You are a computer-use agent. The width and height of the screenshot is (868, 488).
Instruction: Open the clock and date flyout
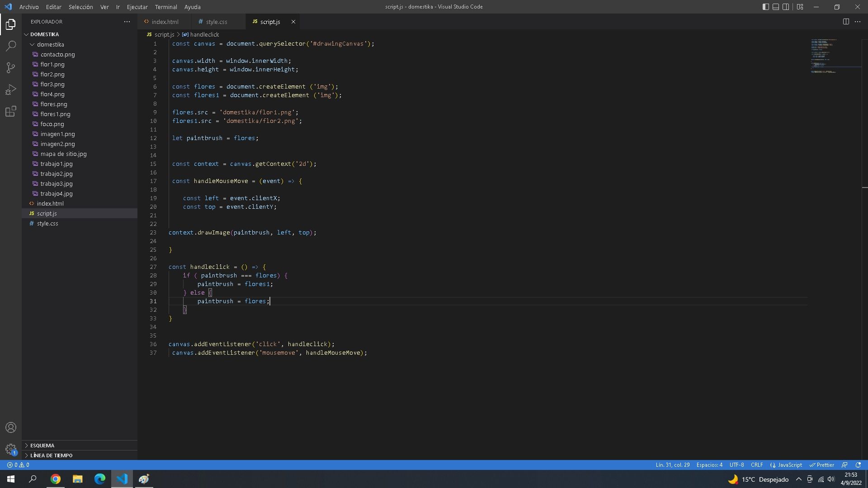click(x=851, y=479)
